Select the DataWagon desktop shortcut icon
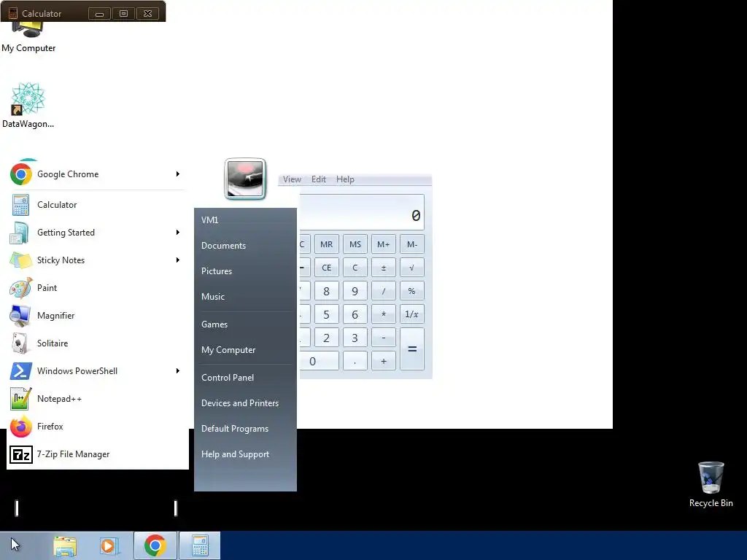The image size is (747, 560). pyautogui.click(x=28, y=105)
